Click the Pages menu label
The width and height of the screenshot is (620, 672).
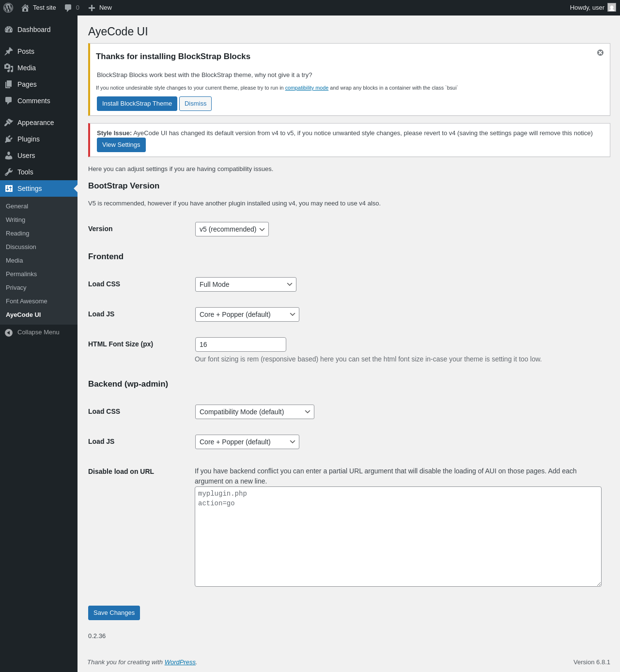[27, 84]
